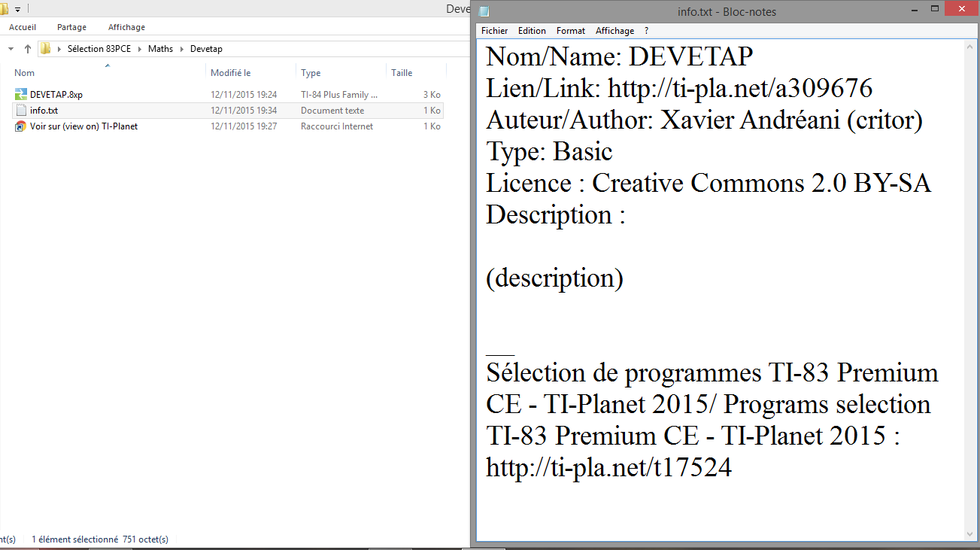980x550 pixels.
Task: Navigate to the Maths folder in the breadcrumb
Action: (x=160, y=49)
